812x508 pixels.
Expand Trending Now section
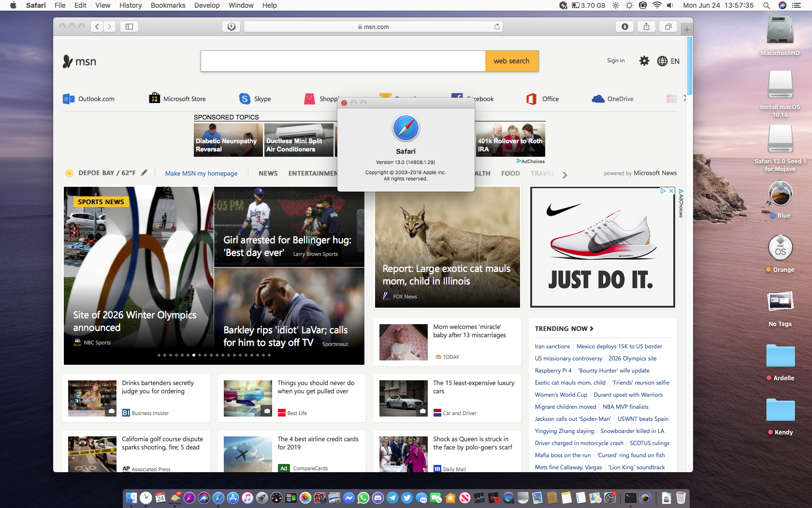tap(564, 329)
